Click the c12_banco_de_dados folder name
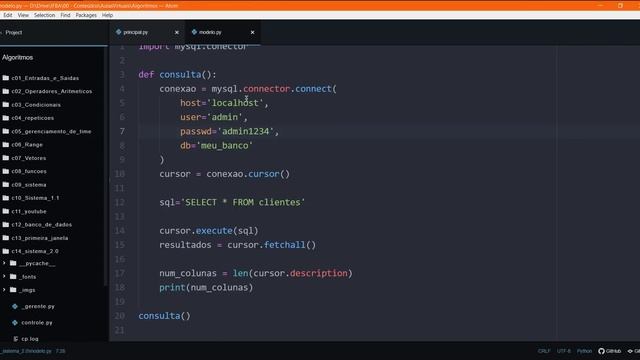Viewport: 640px width, 360px height. click(42, 224)
